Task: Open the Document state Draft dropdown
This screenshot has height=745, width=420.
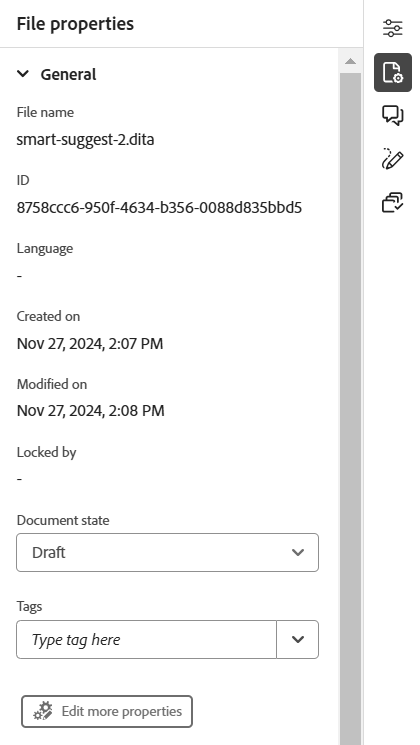Action: [167, 552]
